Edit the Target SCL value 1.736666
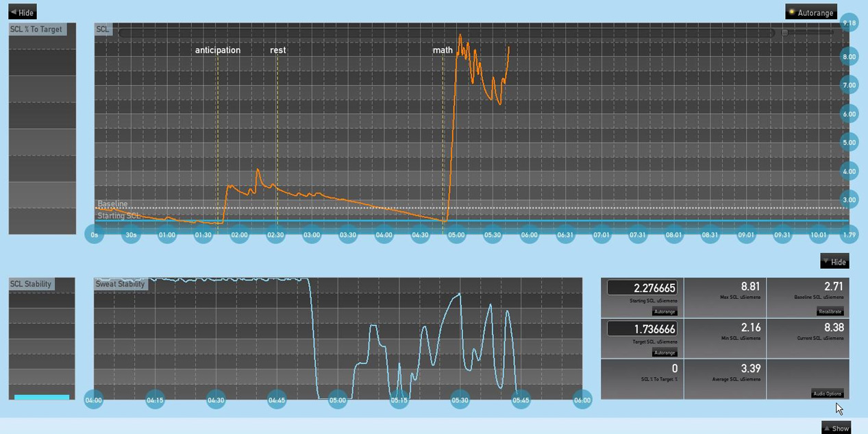 coord(641,329)
